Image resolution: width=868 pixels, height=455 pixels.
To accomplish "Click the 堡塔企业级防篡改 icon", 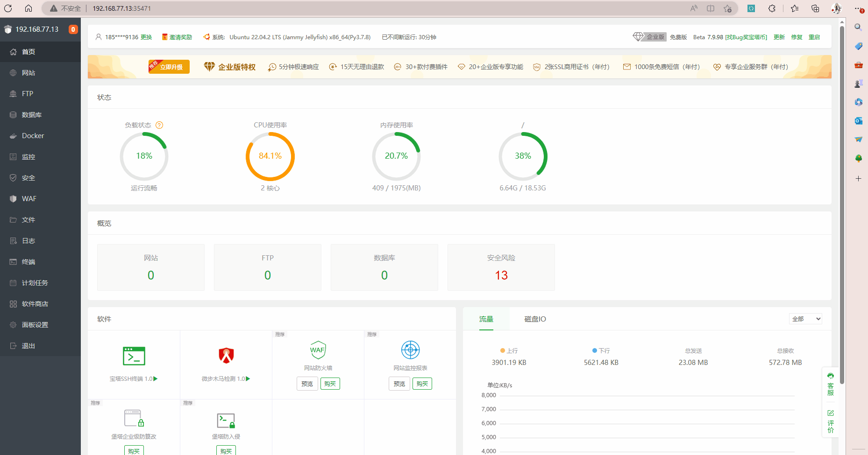I will coord(134,419).
